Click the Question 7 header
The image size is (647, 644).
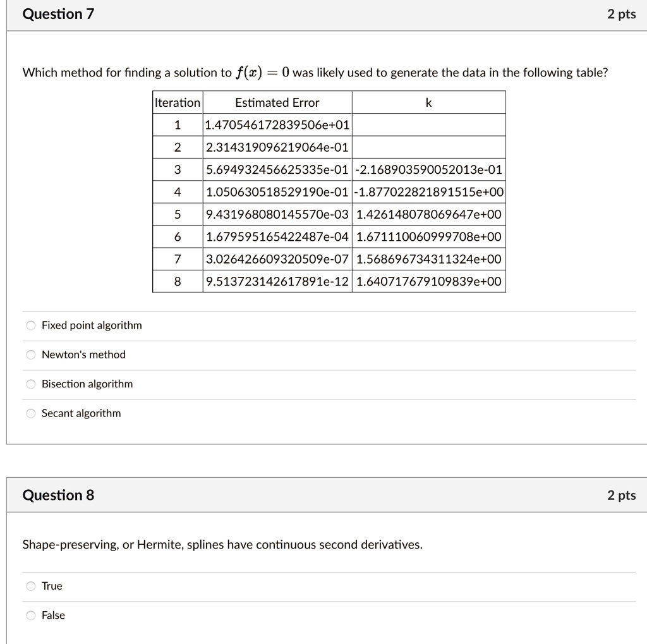pyautogui.click(x=59, y=13)
